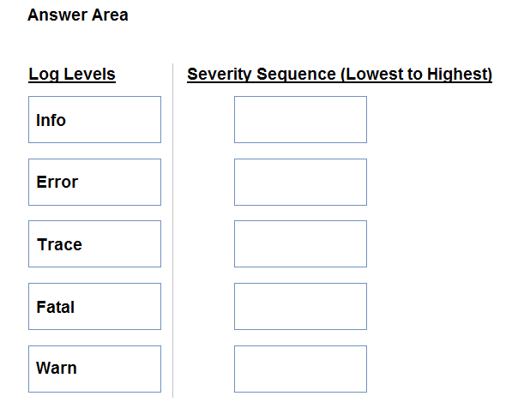Click the lowest-severity slot at the top

point(300,119)
